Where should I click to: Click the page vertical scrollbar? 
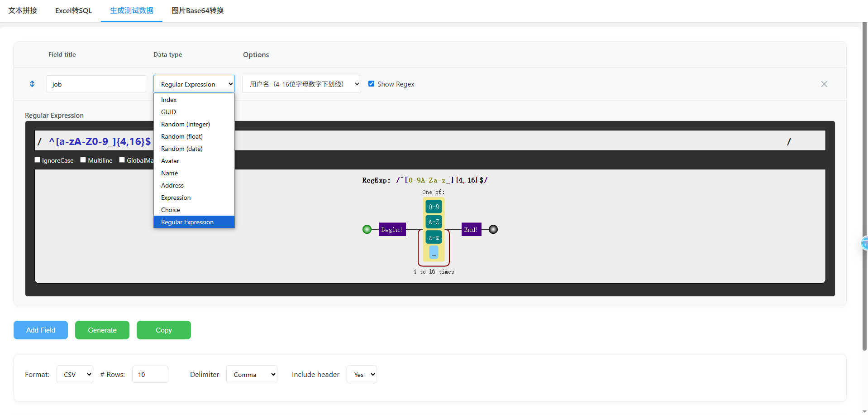point(864,186)
